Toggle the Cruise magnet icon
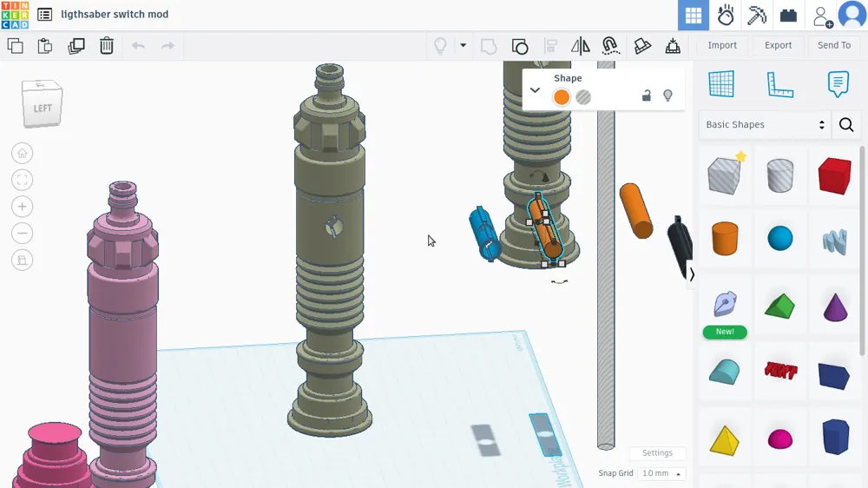Image resolution: width=868 pixels, height=488 pixels. point(610,46)
